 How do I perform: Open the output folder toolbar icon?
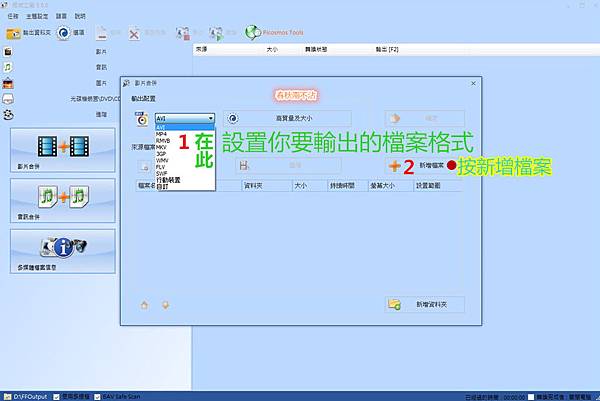coord(13,33)
